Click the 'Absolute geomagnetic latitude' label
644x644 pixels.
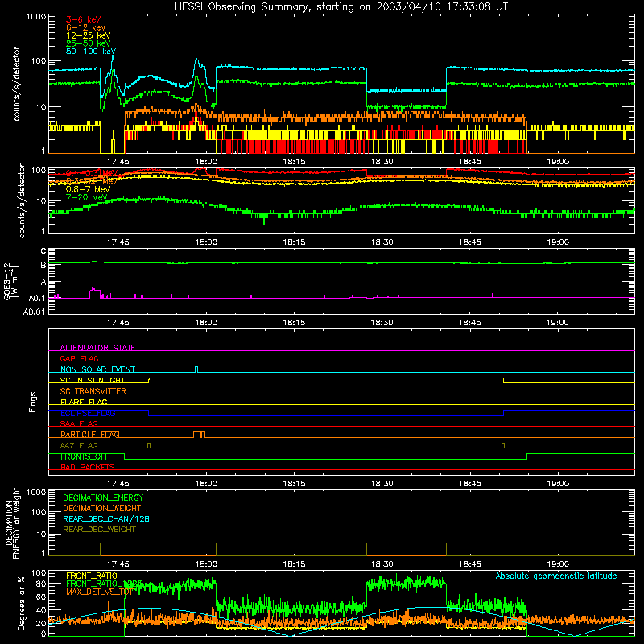[x=556, y=576]
